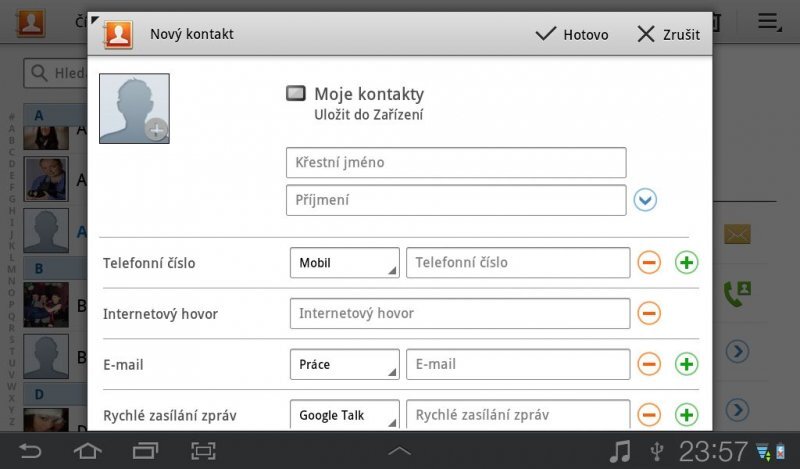
Task: Tap the battery status icon in system bar
Action: tap(780, 452)
